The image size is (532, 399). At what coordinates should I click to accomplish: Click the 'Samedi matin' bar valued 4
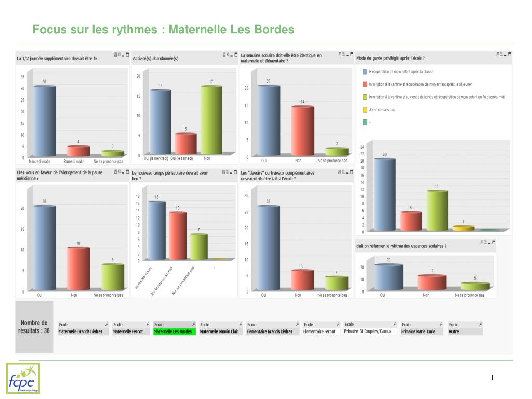pos(78,151)
